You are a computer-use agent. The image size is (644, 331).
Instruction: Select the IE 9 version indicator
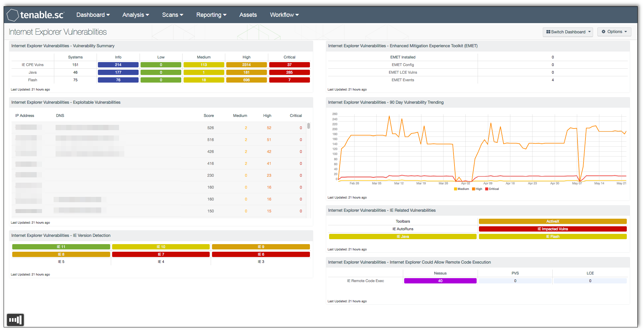pos(261,247)
